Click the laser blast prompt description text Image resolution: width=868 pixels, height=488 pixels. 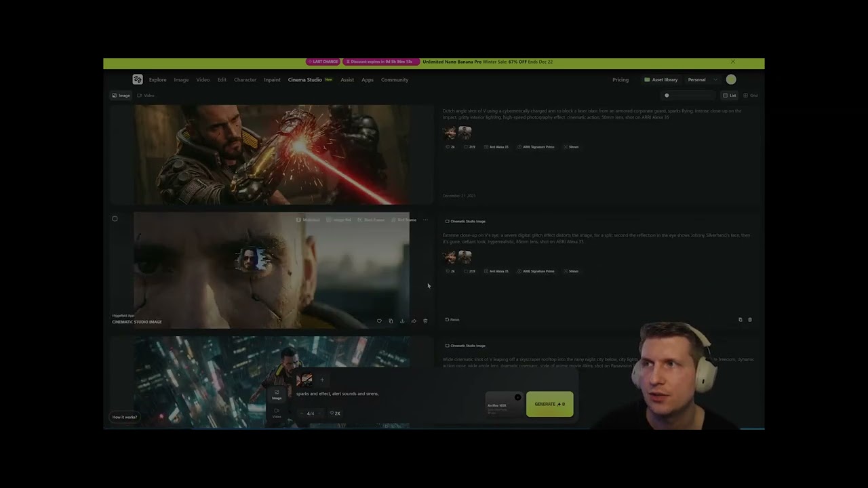tap(592, 114)
